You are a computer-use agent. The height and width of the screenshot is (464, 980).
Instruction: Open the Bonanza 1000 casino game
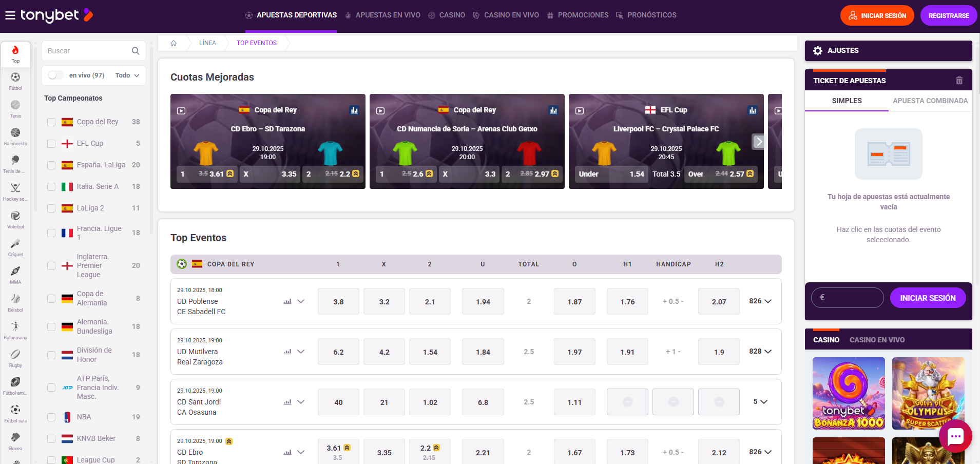coord(849,393)
